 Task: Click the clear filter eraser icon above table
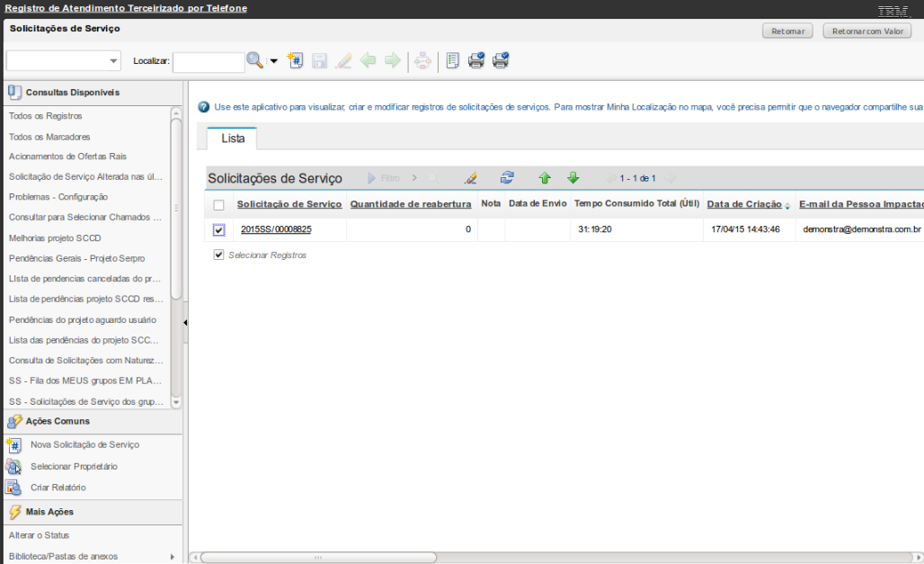click(471, 178)
